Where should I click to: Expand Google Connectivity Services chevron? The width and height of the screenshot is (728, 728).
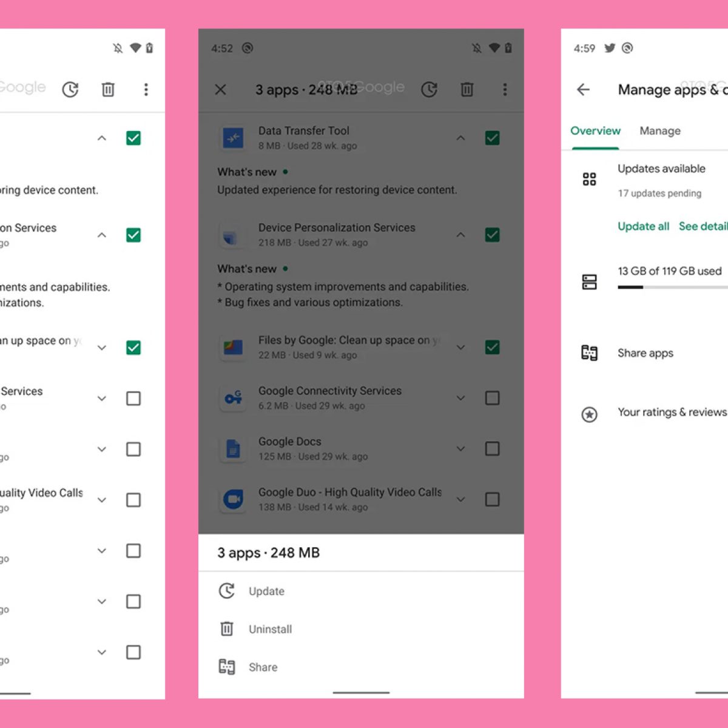point(461,398)
